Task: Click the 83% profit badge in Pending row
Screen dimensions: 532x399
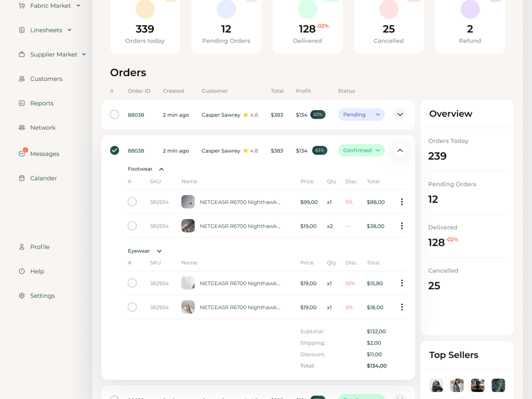Action: (318, 115)
